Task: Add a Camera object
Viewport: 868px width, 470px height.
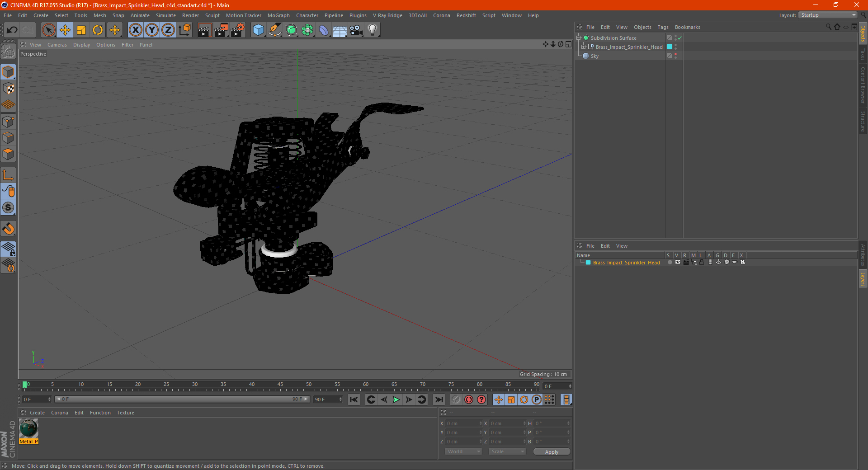Action: (356, 30)
